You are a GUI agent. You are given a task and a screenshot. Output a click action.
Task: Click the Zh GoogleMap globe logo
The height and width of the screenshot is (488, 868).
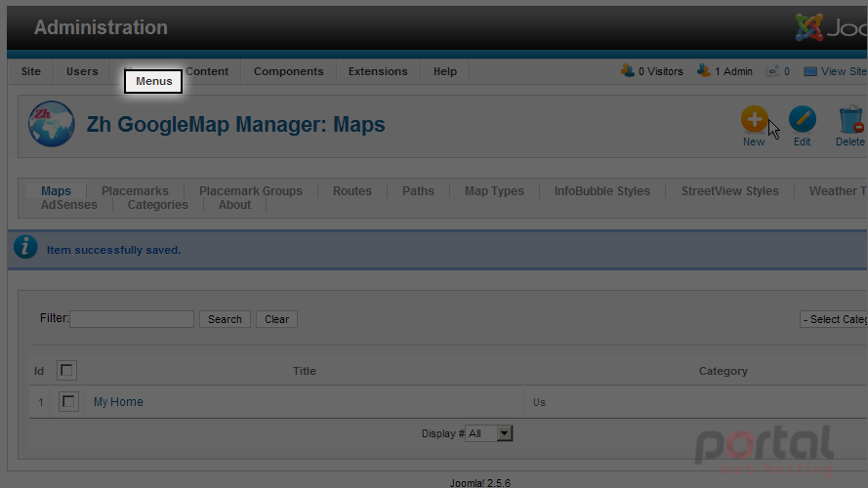tap(52, 124)
